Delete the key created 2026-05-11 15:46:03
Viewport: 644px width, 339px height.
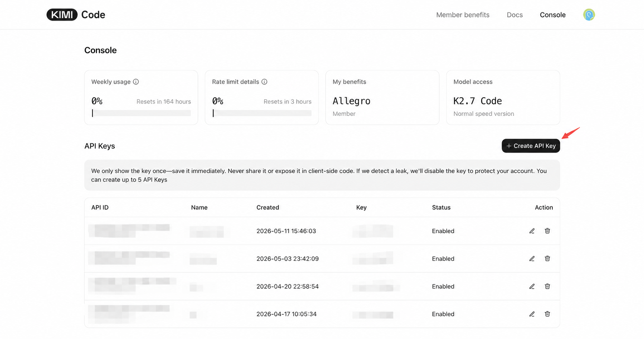[547, 231]
